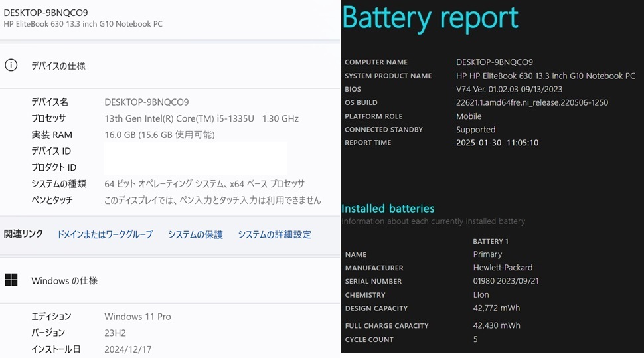Viewport: 644px width, 358px height.
Task: Click the PLATFORM ROLE value Mobile
Action: [x=469, y=116]
